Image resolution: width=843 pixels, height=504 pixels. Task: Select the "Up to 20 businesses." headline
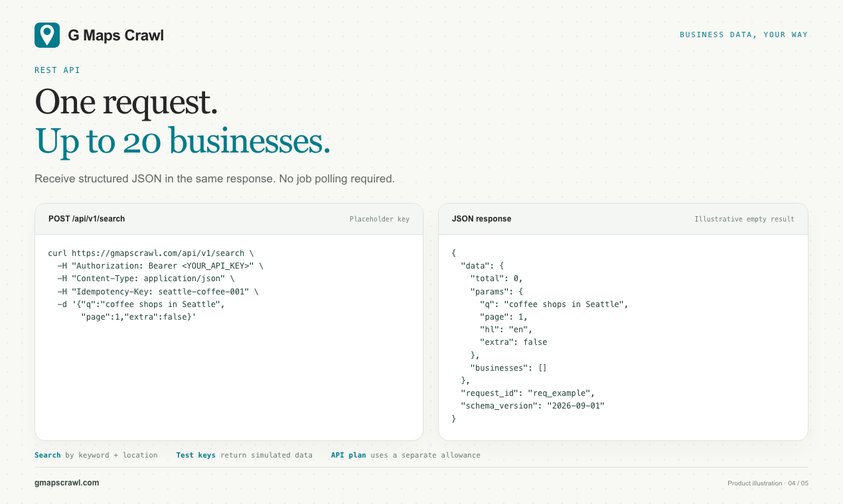pos(183,141)
